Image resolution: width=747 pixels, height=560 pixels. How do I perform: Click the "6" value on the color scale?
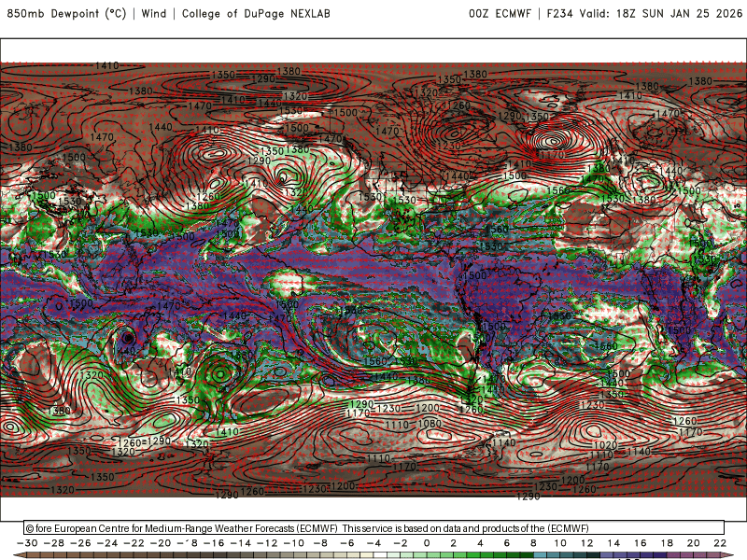click(507, 543)
